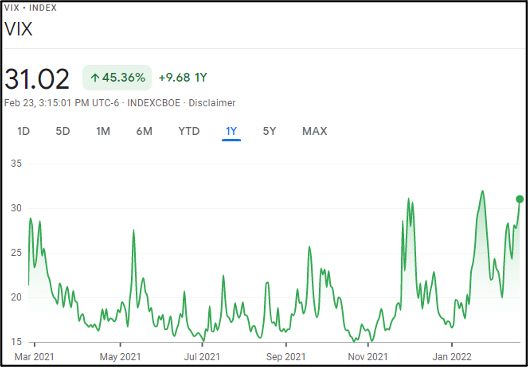Click the May 2021 axis label

(x=120, y=357)
